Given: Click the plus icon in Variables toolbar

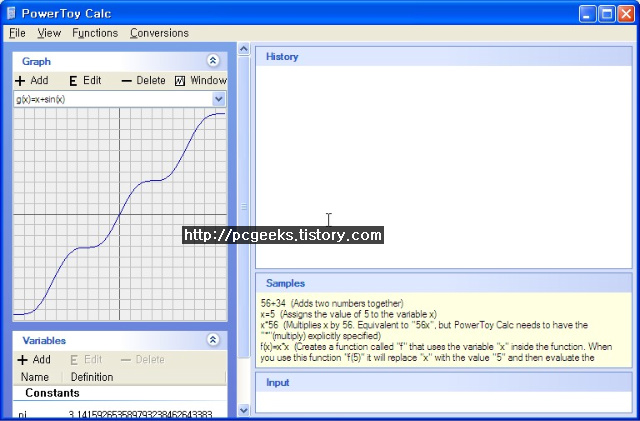Looking at the screenshot, I should tap(22, 360).
